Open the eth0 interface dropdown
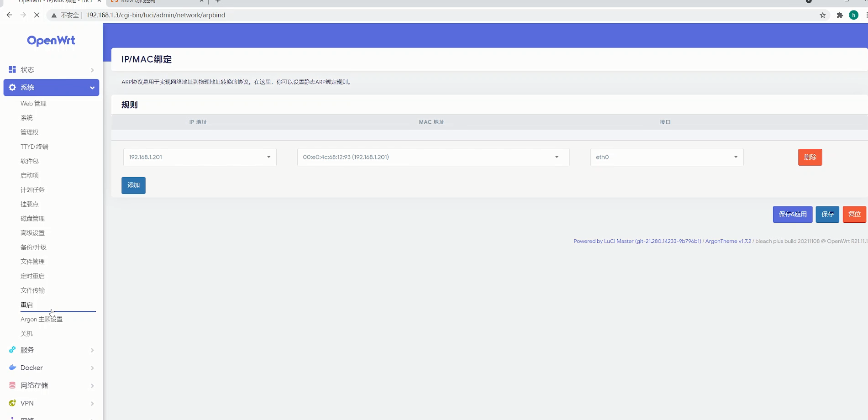Viewport: 868px width, 420px height. 667,157
